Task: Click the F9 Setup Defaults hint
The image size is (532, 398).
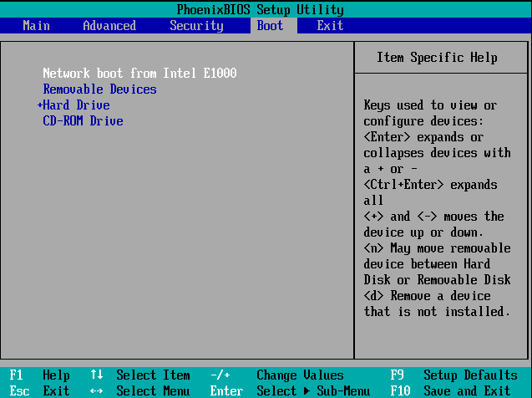Action: click(x=454, y=375)
